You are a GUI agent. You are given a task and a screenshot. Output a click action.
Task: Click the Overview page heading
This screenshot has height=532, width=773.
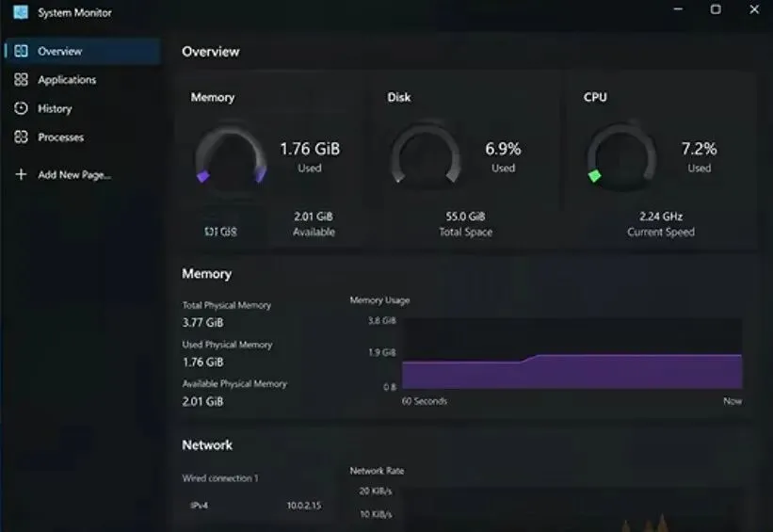211,51
